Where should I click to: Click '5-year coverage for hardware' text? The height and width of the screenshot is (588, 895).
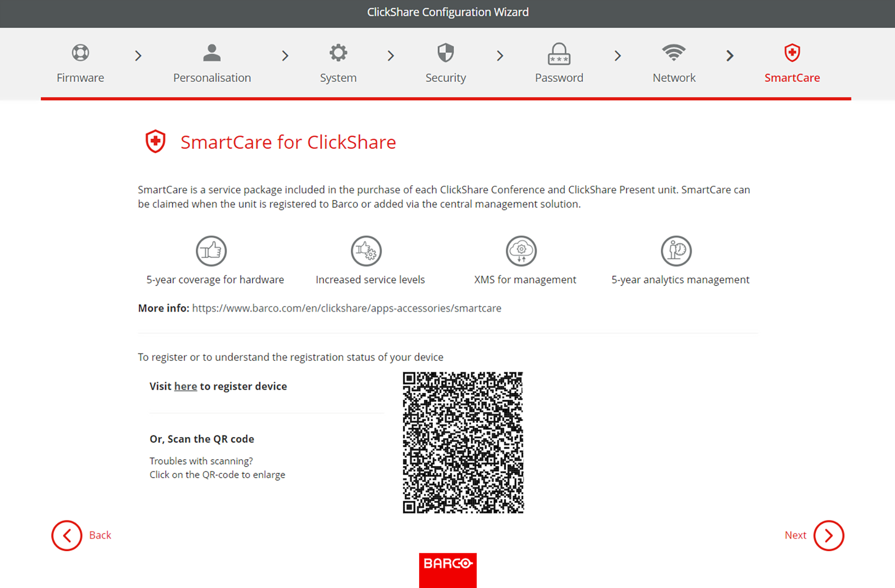[x=215, y=280]
